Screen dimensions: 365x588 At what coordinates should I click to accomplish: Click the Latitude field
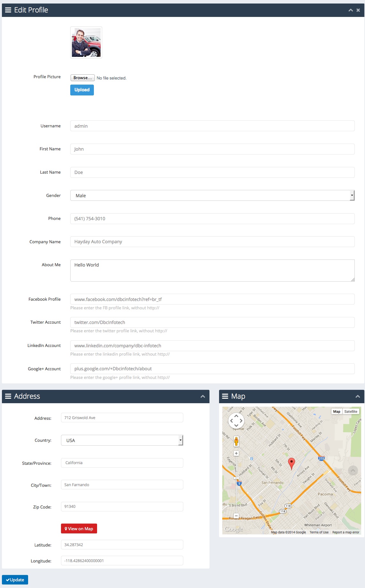[x=122, y=545]
